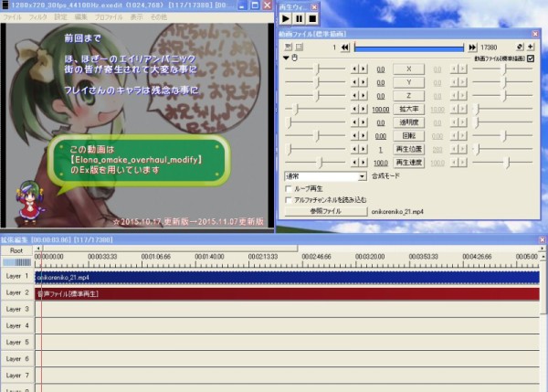The image size is (548, 392).
Task: Enable the アルファチャンネルを読み込む checkbox
Action: point(289,200)
